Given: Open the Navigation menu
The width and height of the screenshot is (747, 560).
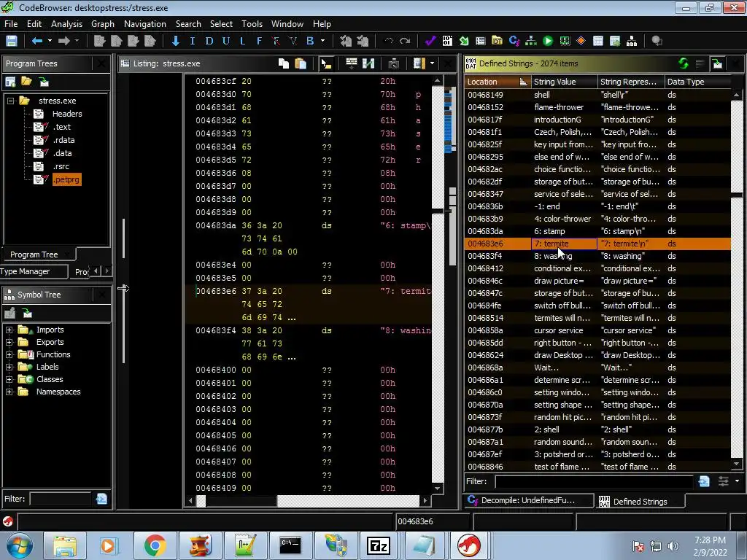Looking at the screenshot, I should [x=145, y=24].
